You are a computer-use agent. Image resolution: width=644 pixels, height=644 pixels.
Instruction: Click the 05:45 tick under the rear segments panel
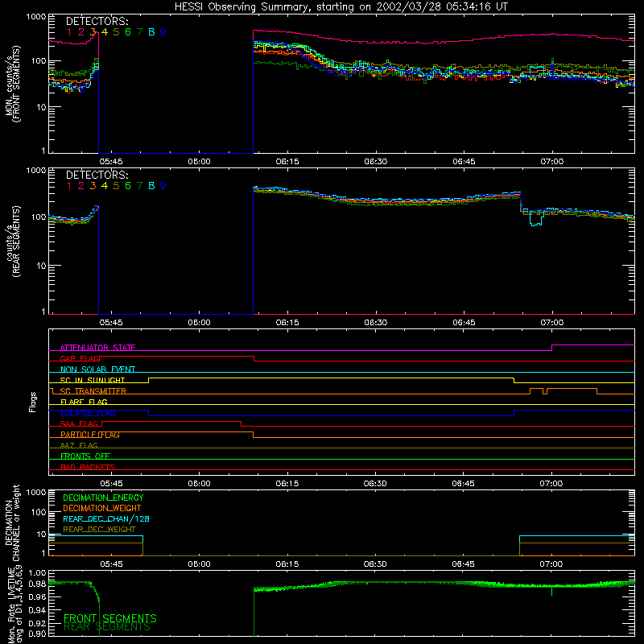click(111, 323)
